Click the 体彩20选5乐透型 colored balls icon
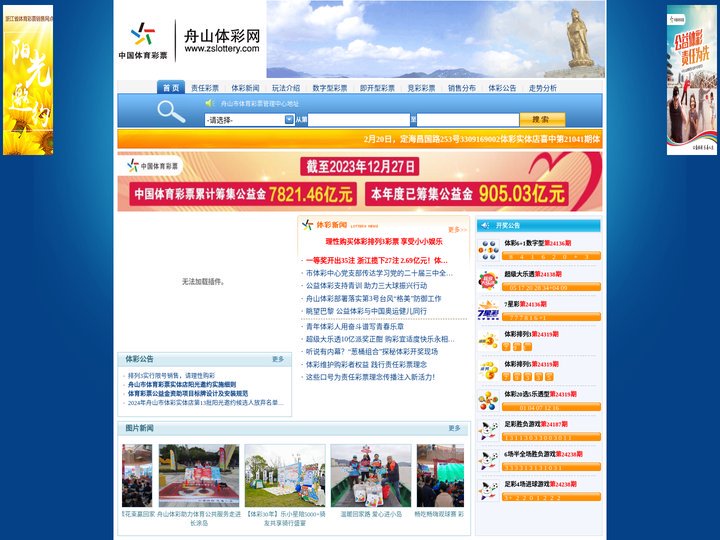This screenshot has width=720, height=540. tap(489, 401)
